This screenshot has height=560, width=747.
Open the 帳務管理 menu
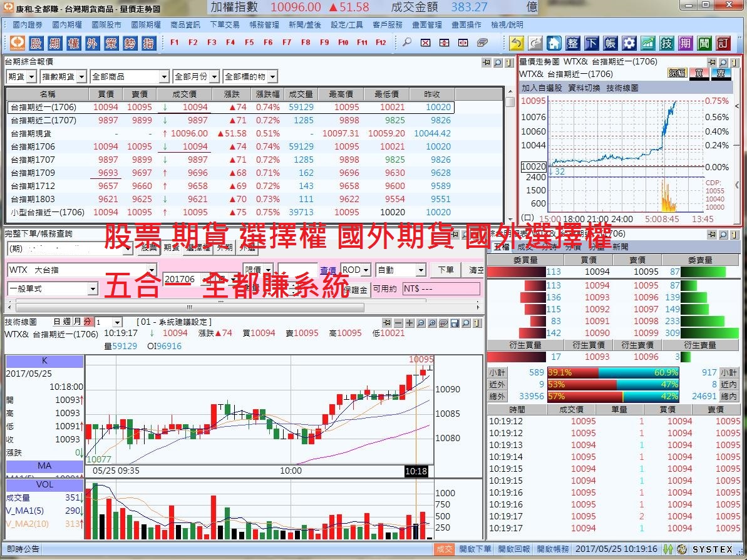[264, 25]
